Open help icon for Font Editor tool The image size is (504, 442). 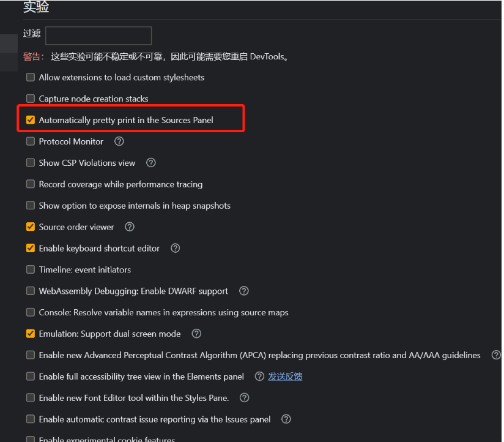pyautogui.click(x=244, y=398)
